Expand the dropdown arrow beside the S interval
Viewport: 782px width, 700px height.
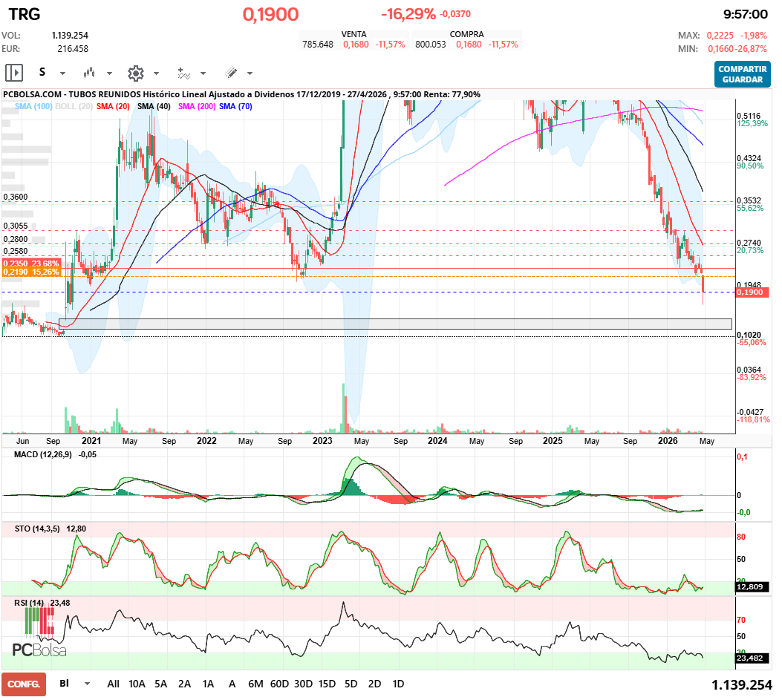62,73
